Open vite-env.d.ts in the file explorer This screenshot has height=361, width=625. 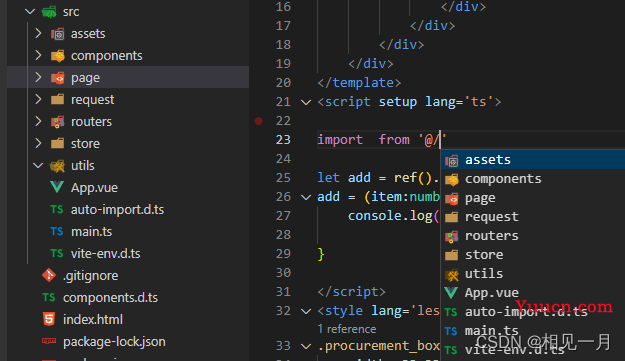pyautogui.click(x=106, y=253)
